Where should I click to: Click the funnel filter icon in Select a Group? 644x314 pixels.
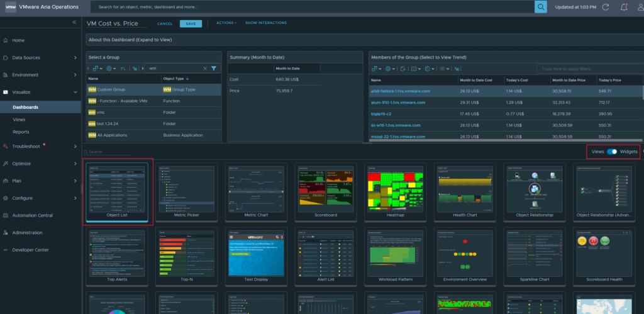[x=214, y=69]
